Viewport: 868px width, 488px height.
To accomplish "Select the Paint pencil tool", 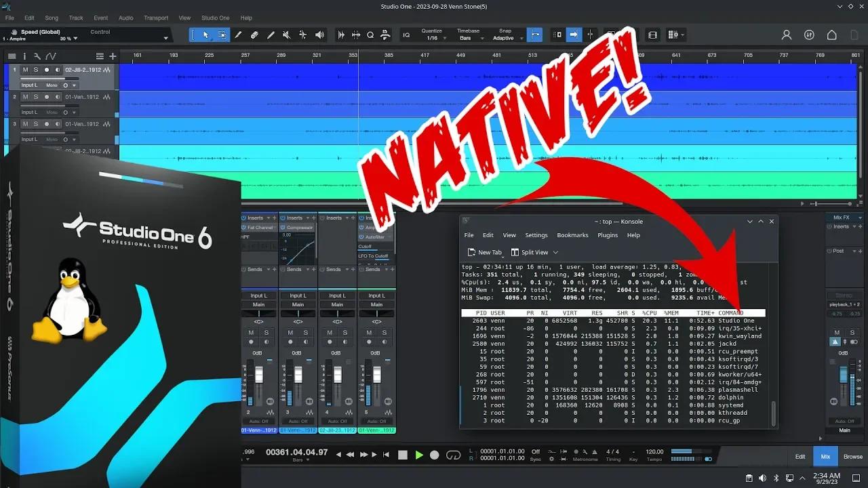I will 271,35.
